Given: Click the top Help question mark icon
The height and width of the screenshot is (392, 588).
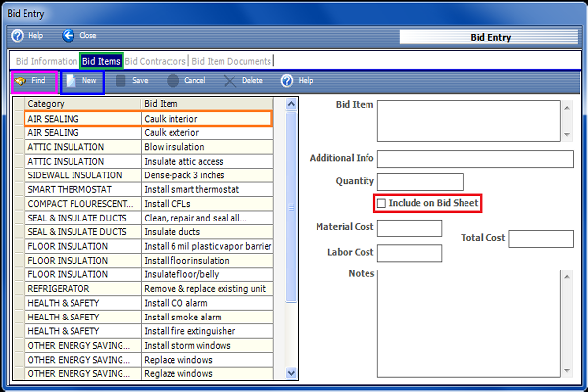Looking at the screenshot, I should [x=18, y=35].
